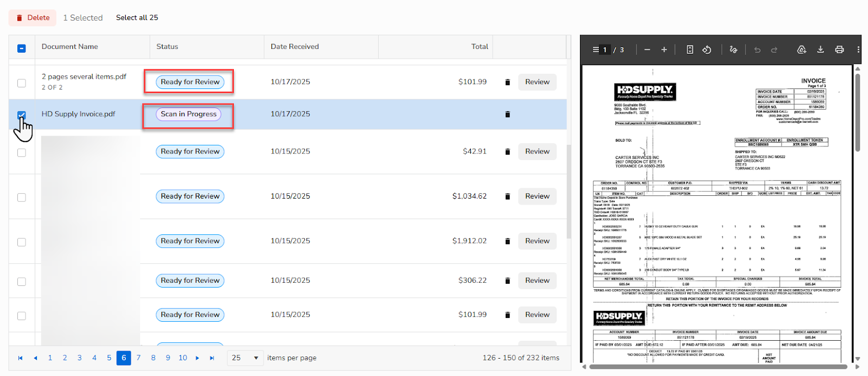Toggle the PDF viewer sidebar menu icon

click(596, 49)
